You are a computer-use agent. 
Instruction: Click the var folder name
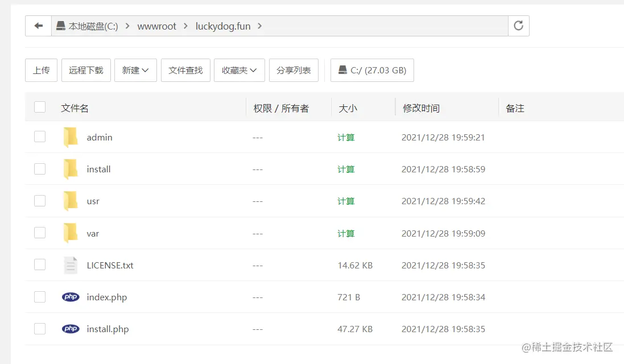coord(93,234)
